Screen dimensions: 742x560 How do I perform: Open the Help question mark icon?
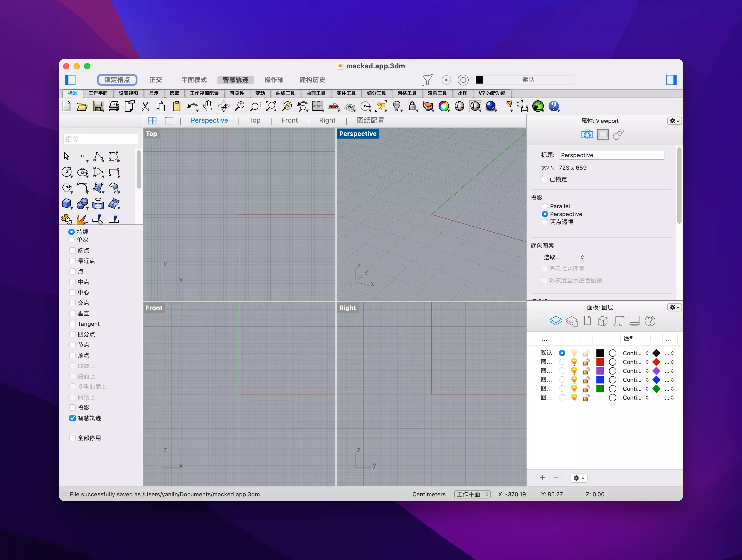[553, 106]
